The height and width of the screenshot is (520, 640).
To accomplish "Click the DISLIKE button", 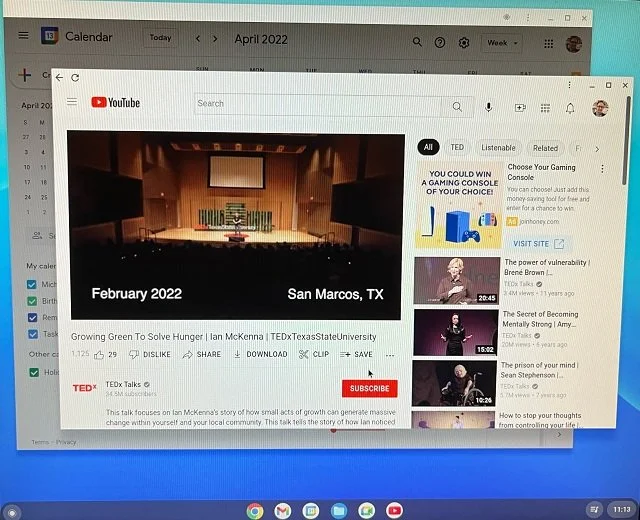I will click(x=150, y=354).
